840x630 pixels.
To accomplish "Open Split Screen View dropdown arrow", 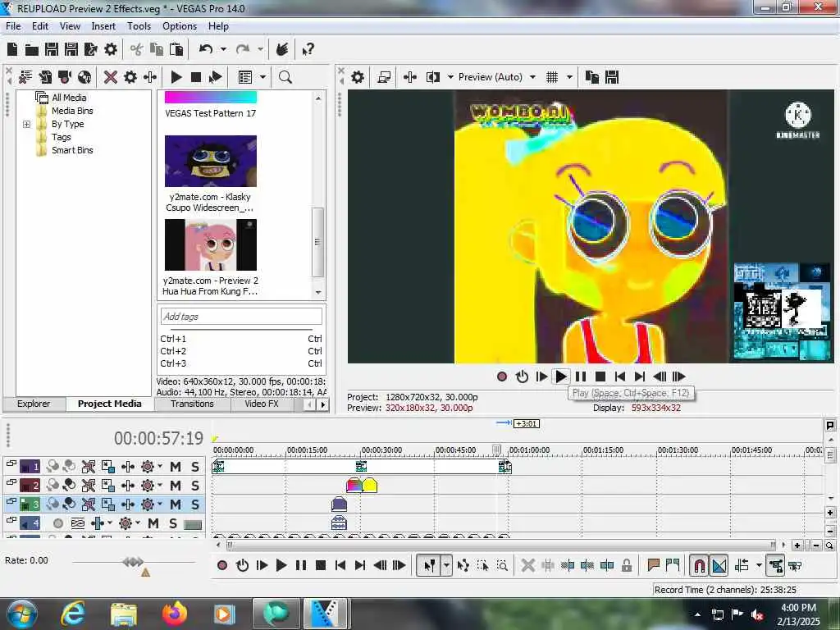I will pyautogui.click(x=450, y=77).
